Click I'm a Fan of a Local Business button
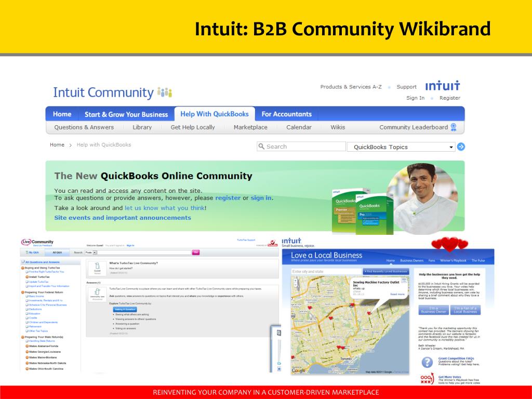 (465, 310)
